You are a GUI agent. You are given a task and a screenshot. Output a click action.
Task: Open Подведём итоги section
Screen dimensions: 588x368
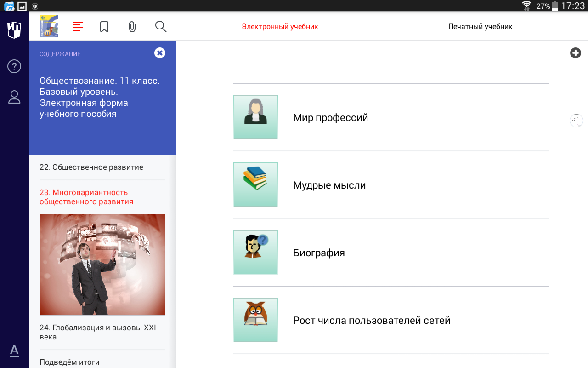[x=69, y=362]
